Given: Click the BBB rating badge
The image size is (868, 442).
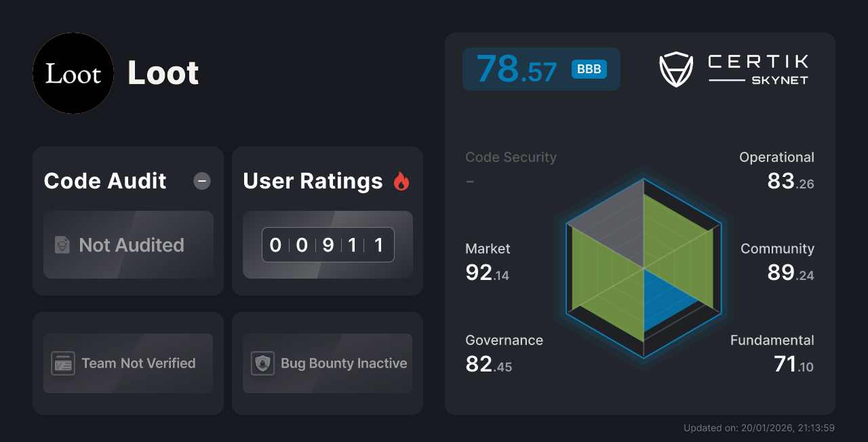Looking at the screenshot, I should tap(589, 69).
